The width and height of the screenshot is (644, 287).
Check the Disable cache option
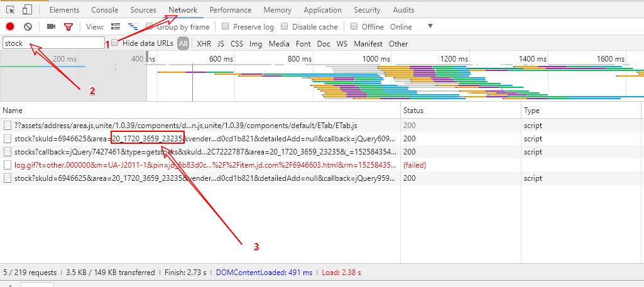(285, 27)
